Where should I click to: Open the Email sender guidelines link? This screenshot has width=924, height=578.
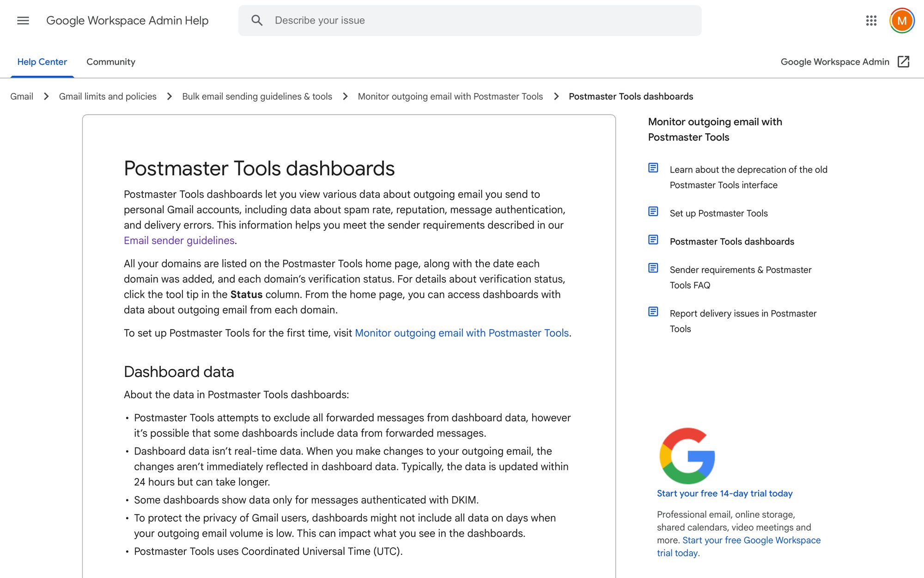[179, 240]
